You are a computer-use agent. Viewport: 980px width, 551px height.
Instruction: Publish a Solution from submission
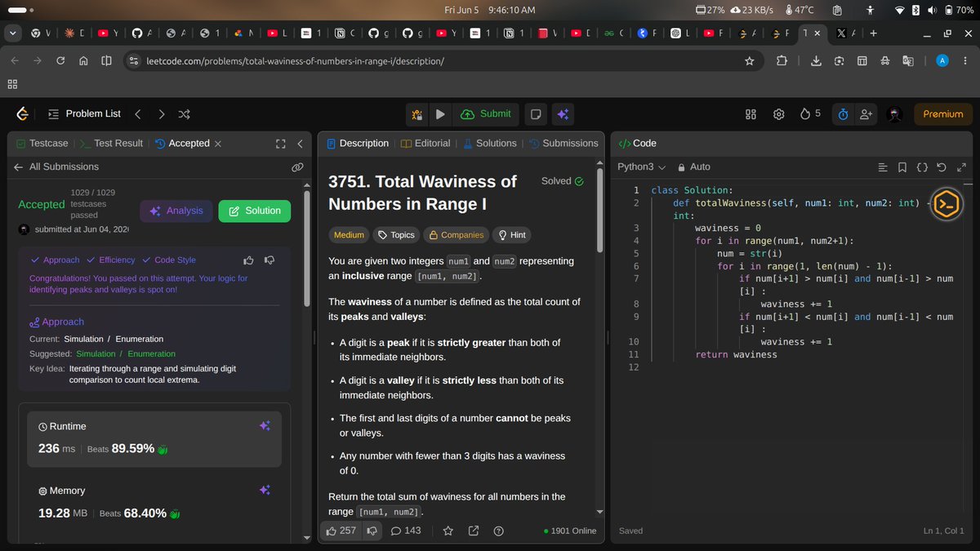255,211
